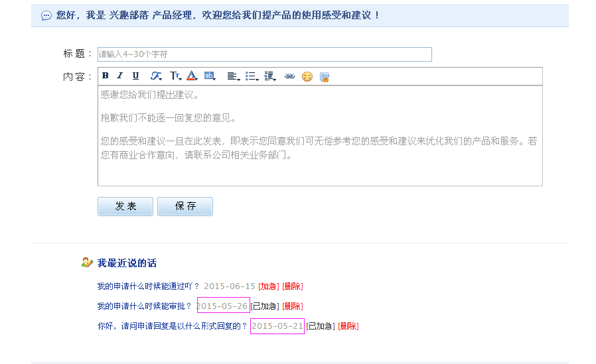Screen dimensions: 596x364
Task: Delete the 2015-06-15 post
Action: point(292,286)
